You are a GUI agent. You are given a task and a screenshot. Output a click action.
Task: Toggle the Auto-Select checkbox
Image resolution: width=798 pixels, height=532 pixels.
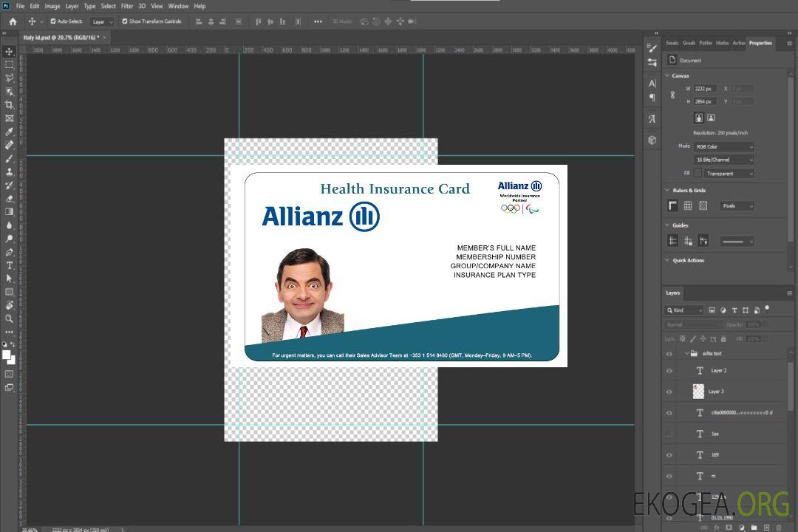[53, 21]
